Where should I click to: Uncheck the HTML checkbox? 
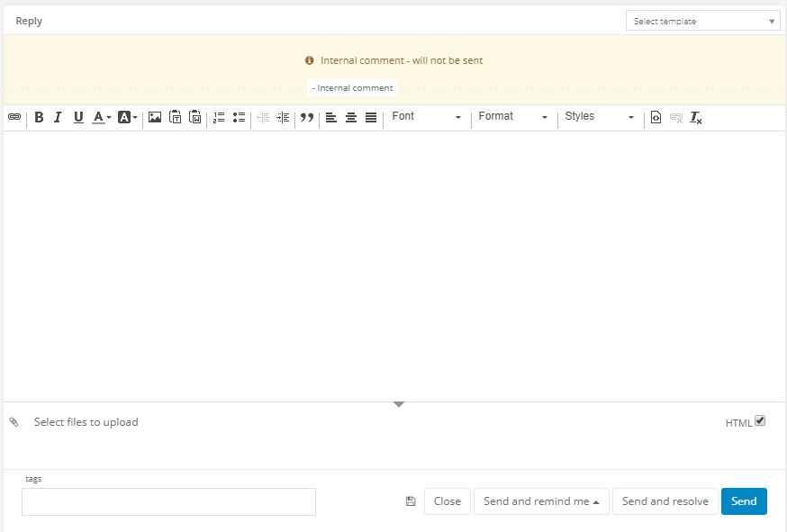click(760, 420)
